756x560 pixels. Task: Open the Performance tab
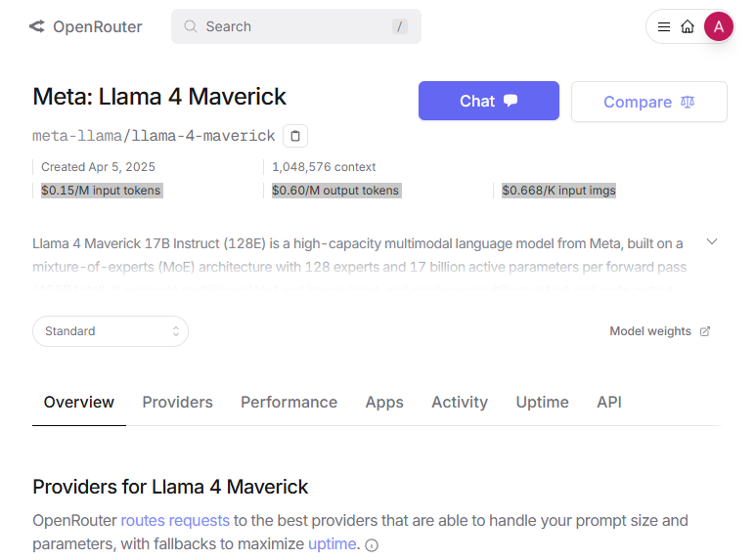289,402
